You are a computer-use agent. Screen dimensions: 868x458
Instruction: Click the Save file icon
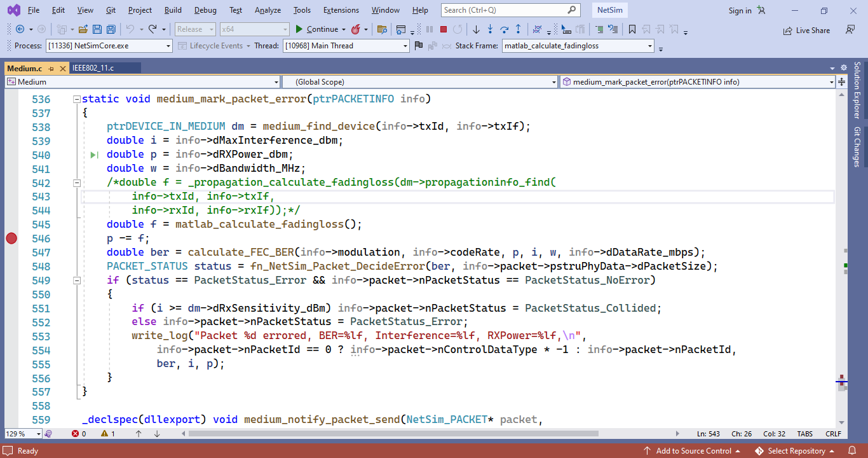97,29
